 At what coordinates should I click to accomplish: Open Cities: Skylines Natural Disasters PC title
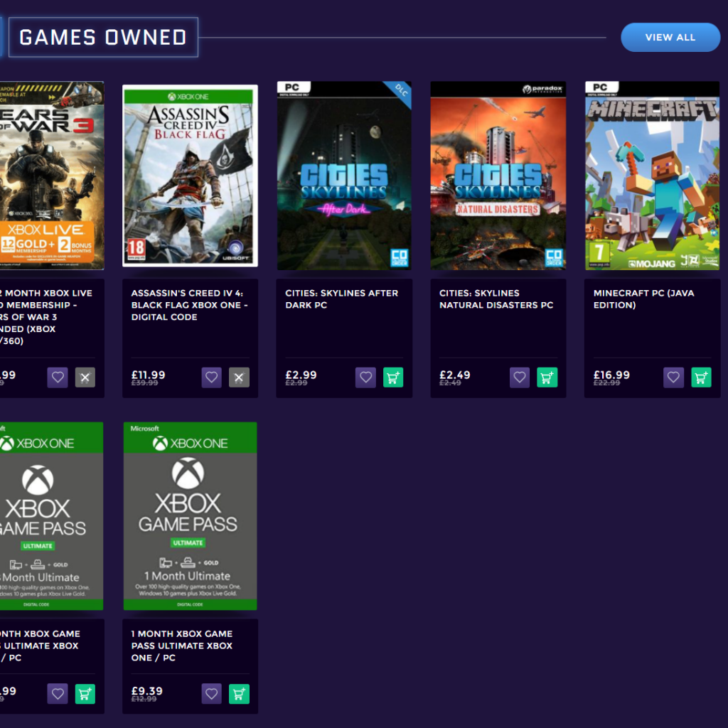tap(496, 299)
